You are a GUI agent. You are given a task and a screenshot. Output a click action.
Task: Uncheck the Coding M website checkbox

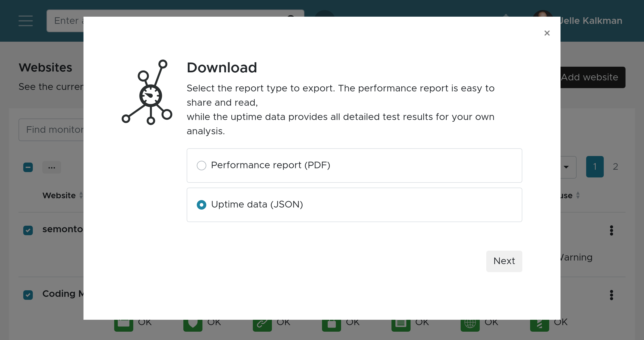point(28,295)
